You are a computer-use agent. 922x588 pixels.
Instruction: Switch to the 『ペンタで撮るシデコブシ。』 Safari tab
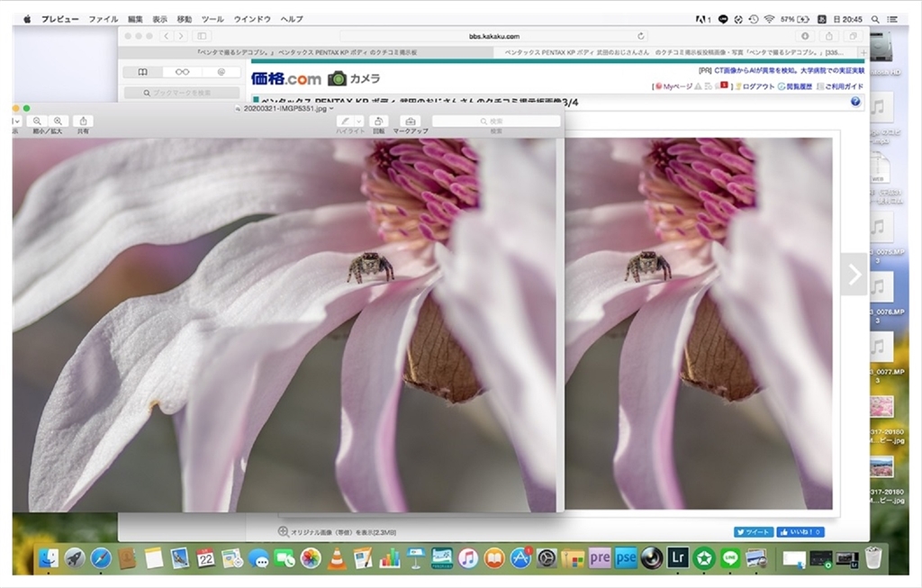pos(307,52)
